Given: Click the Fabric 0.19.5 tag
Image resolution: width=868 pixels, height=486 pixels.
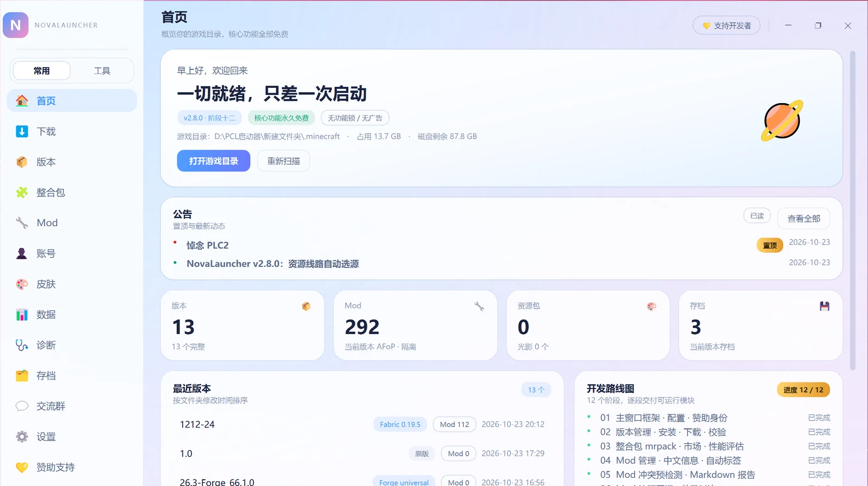Looking at the screenshot, I should (400, 424).
